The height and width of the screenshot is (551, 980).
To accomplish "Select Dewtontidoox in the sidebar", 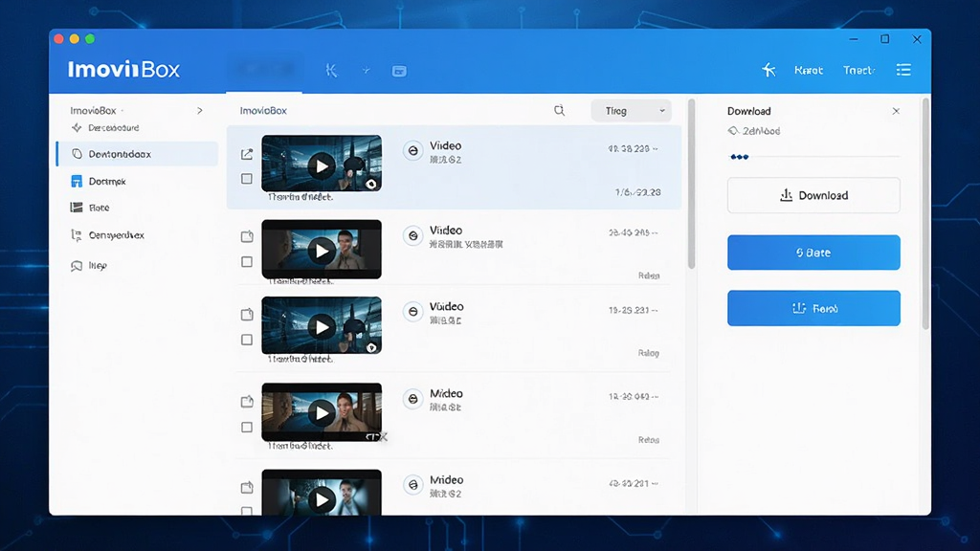I will (x=138, y=154).
